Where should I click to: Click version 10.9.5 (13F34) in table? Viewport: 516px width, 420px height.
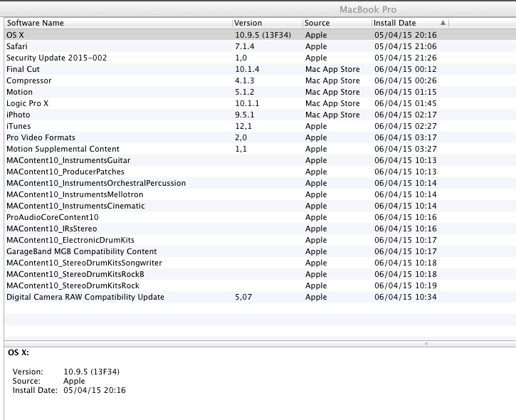pos(263,35)
